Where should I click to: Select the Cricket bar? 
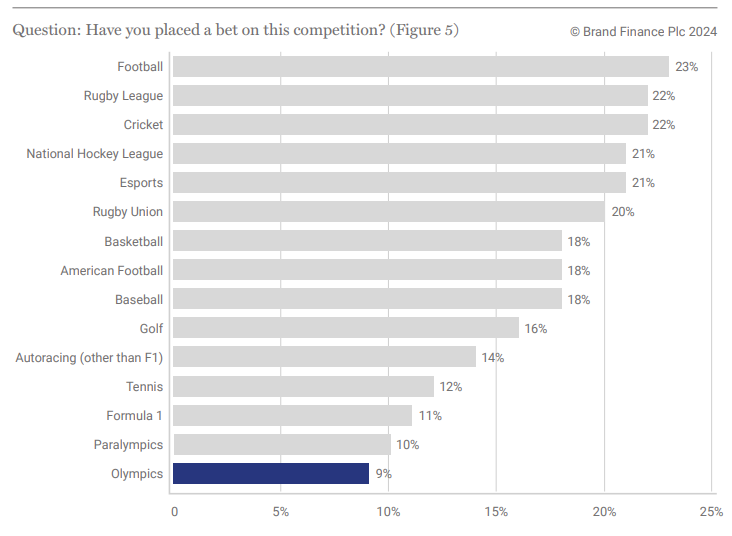410,125
